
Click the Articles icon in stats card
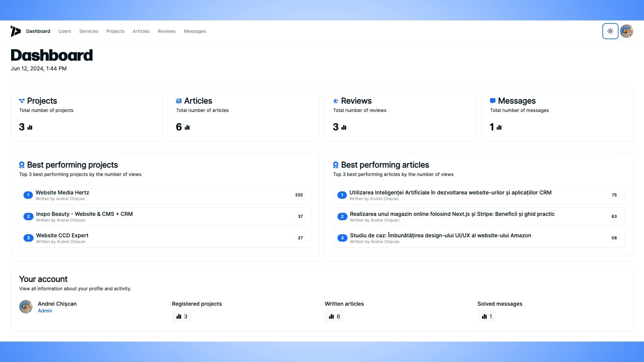(x=179, y=100)
